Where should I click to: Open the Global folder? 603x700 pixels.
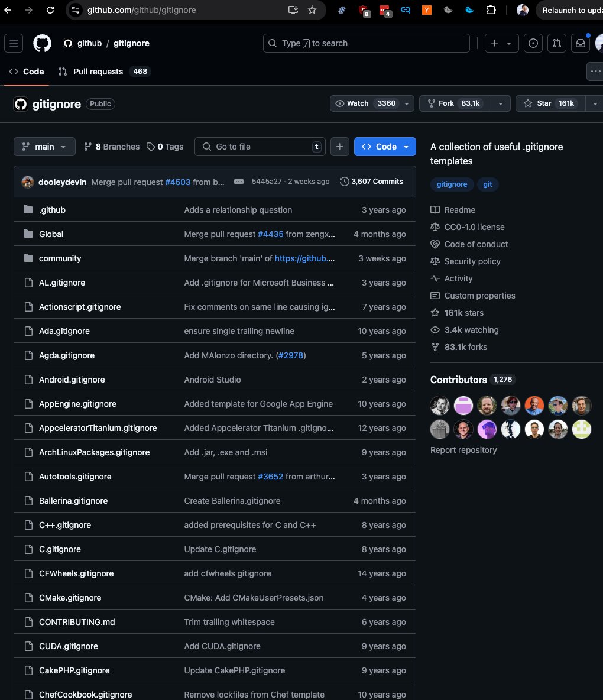pyautogui.click(x=51, y=234)
